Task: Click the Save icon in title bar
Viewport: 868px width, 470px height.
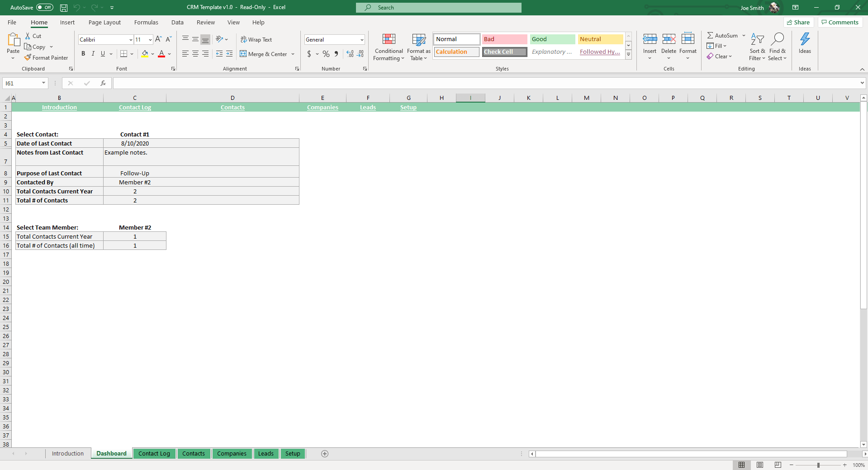Action: pyautogui.click(x=64, y=8)
